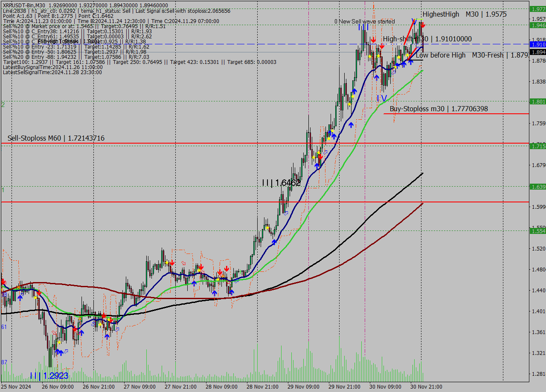
Task: Click the 1.321 value on the price axis
Action: [538, 353]
